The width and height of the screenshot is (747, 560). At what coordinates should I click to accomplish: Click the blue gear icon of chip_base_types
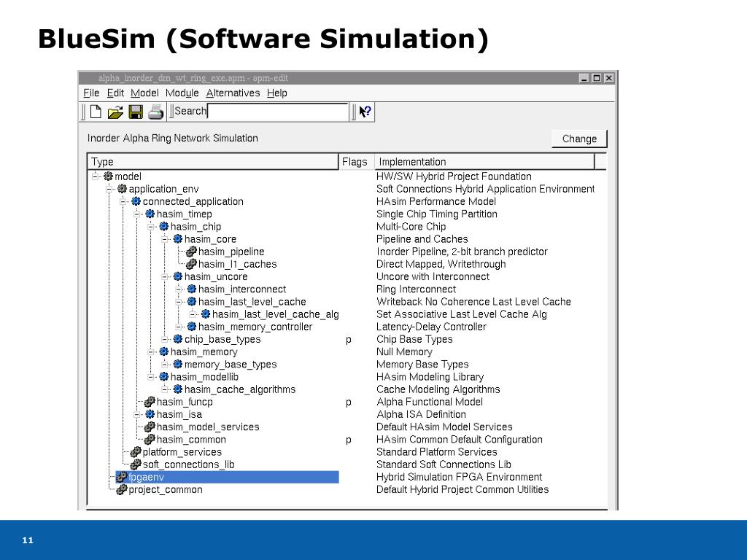(178, 339)
